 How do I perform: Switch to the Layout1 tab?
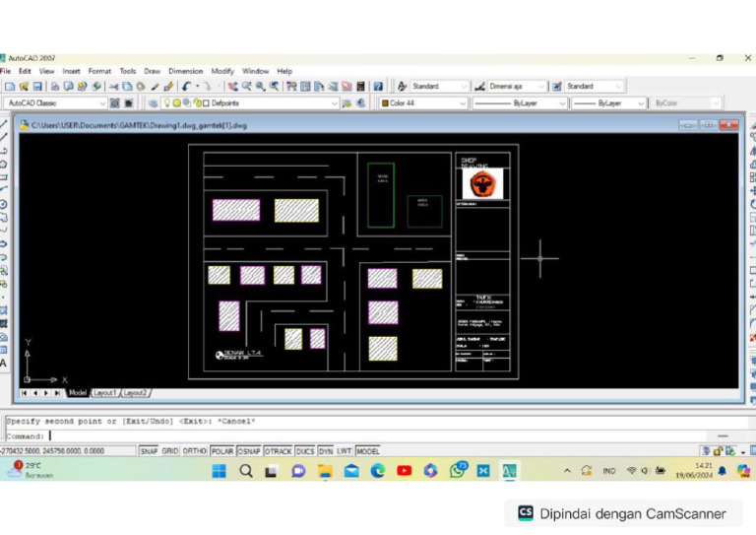(105, 393)
